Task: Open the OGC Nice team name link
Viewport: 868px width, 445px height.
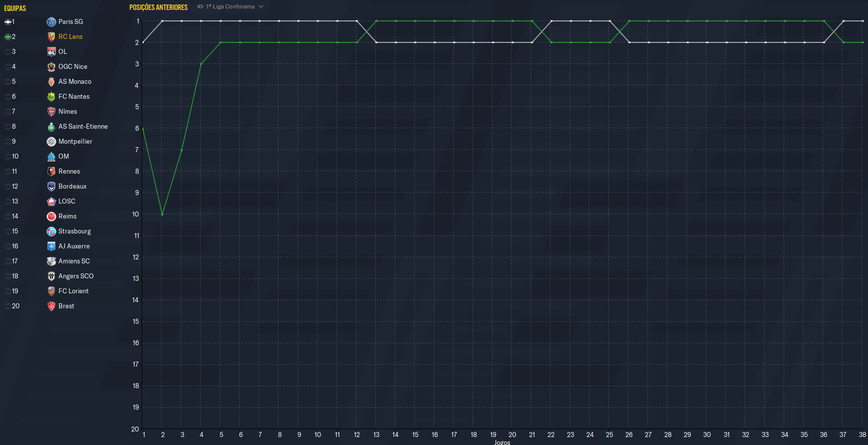Action: (x=73, y=67)
